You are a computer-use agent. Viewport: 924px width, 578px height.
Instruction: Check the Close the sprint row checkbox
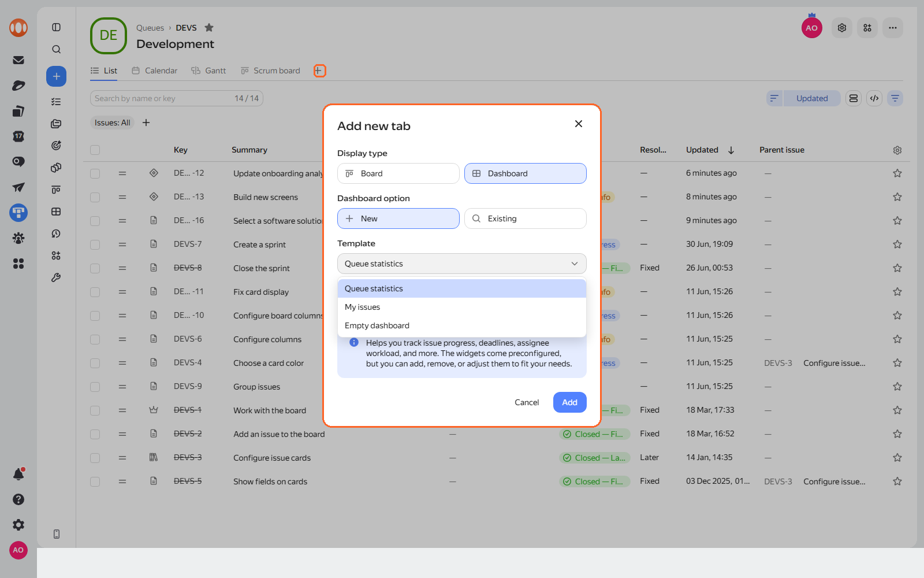(95, 268)
